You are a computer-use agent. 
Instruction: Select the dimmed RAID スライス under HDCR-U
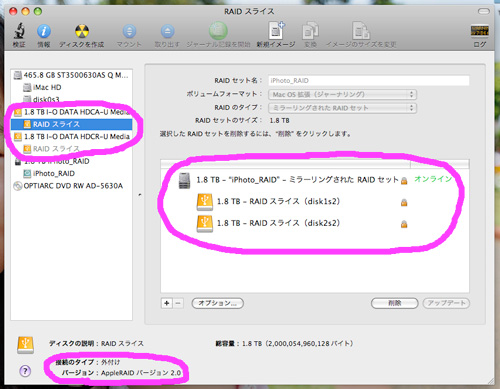[71, 149]
